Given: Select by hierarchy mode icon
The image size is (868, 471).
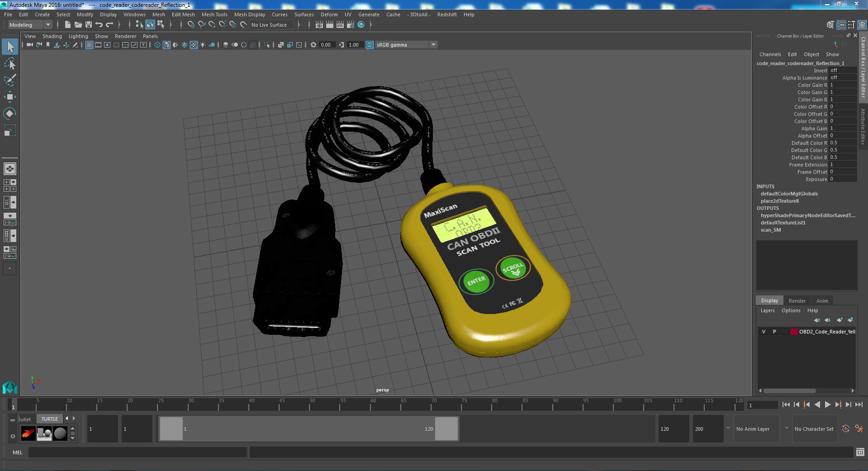Looking at the screenshot, I should 139,25.
